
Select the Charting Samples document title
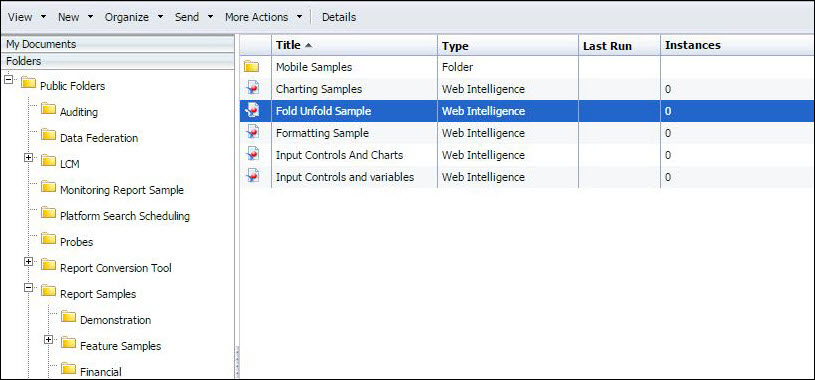[x=319, y=89]
